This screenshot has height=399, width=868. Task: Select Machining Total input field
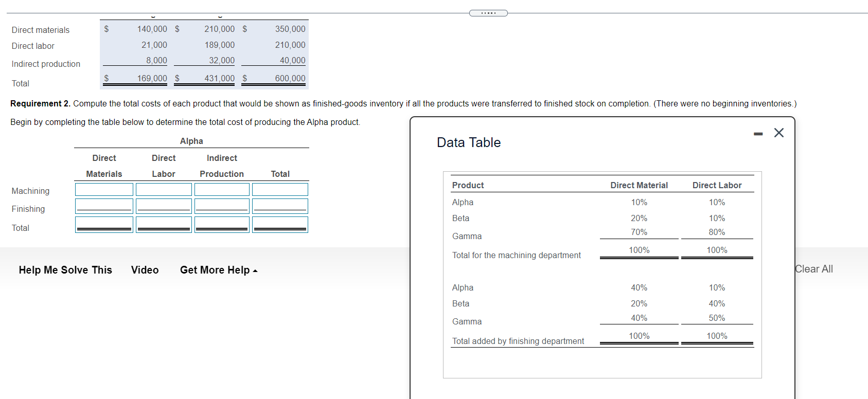coord(280,189)
